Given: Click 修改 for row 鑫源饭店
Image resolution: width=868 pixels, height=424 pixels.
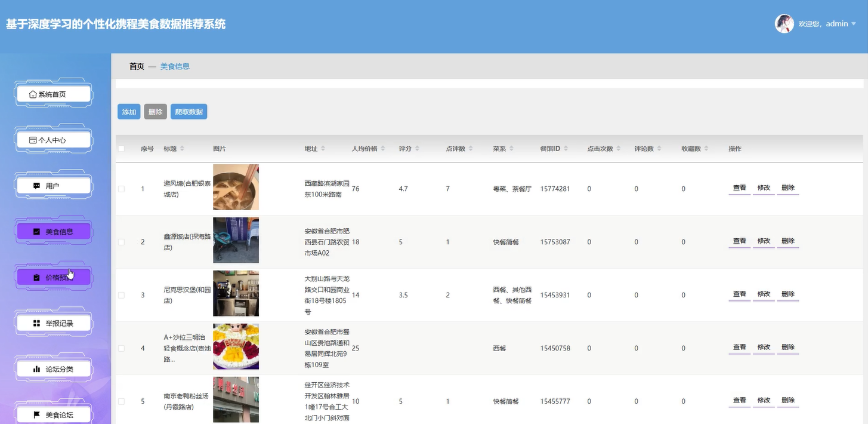Looking at the screenshot, I should (764, 241).
